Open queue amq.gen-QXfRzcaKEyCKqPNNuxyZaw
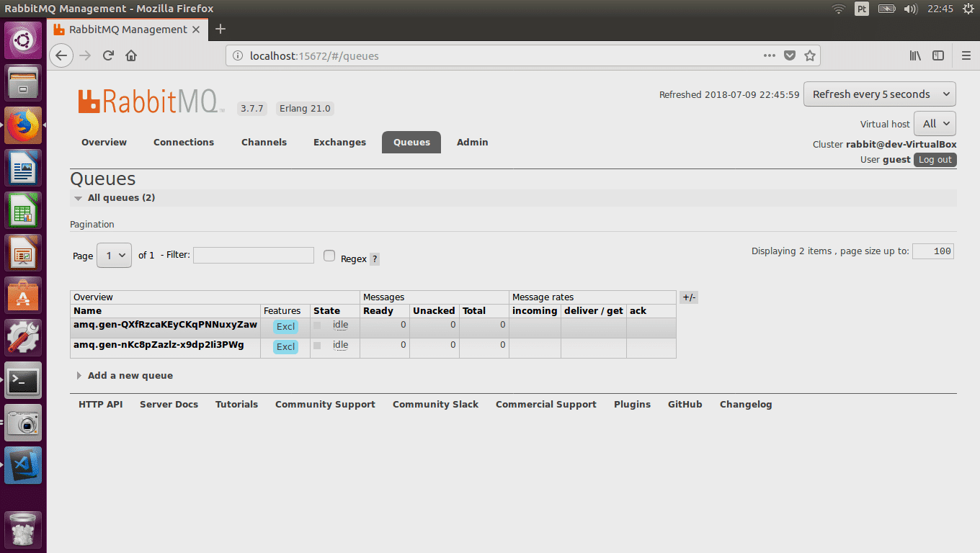The height and width of the screenshot is (553, 980). coord(165,325)
